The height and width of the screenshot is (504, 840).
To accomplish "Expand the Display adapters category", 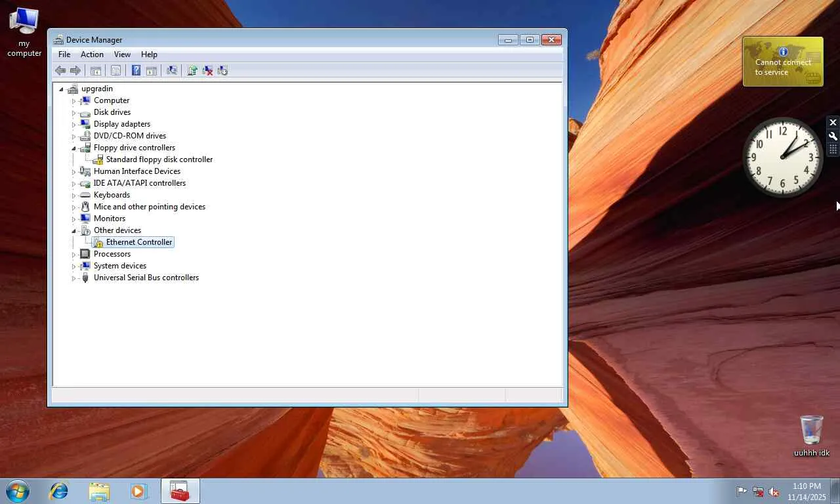I will click(74, 125).
